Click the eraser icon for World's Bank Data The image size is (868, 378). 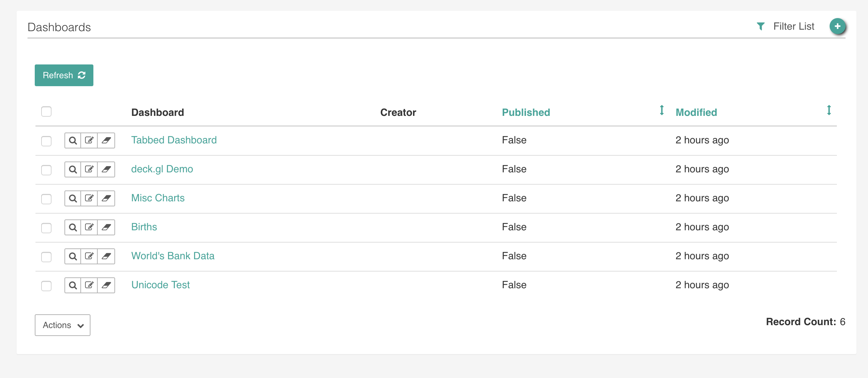coord(106,256)
